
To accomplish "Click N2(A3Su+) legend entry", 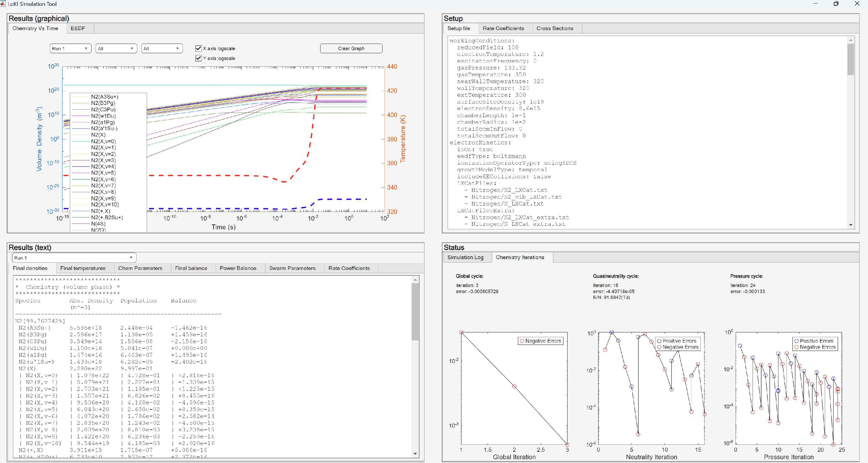I will click(104, 97).
